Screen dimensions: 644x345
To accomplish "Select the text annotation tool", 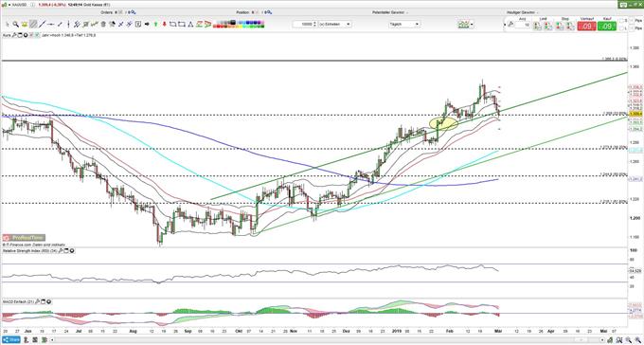I will pos(138,24).
